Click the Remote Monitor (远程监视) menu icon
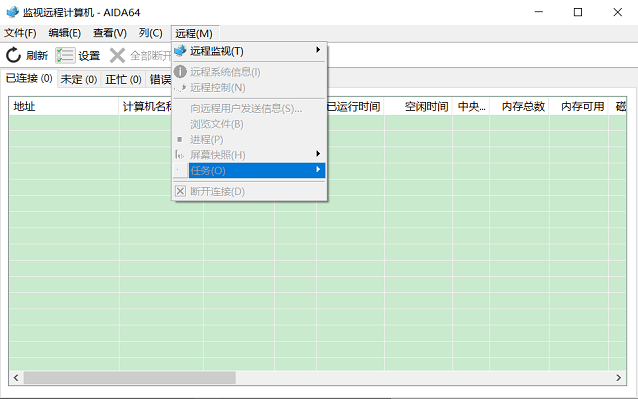This screenshot has height=399, width=638. 180,51
